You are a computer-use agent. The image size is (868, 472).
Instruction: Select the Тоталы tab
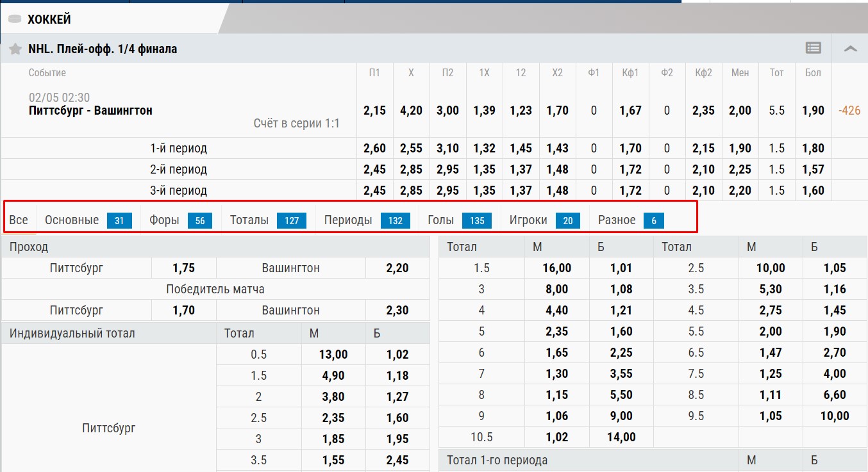tap(268, 220)
